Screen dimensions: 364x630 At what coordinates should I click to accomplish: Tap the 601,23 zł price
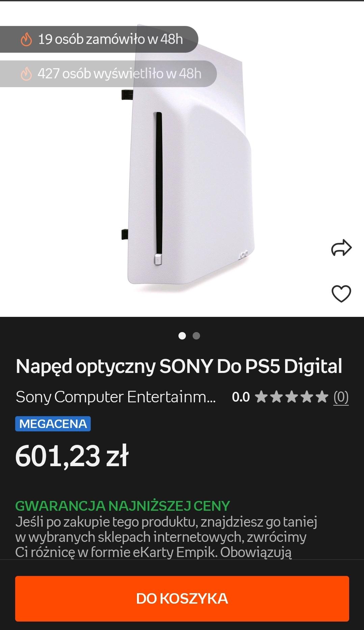pyautogui.click(x=72, y=456)
